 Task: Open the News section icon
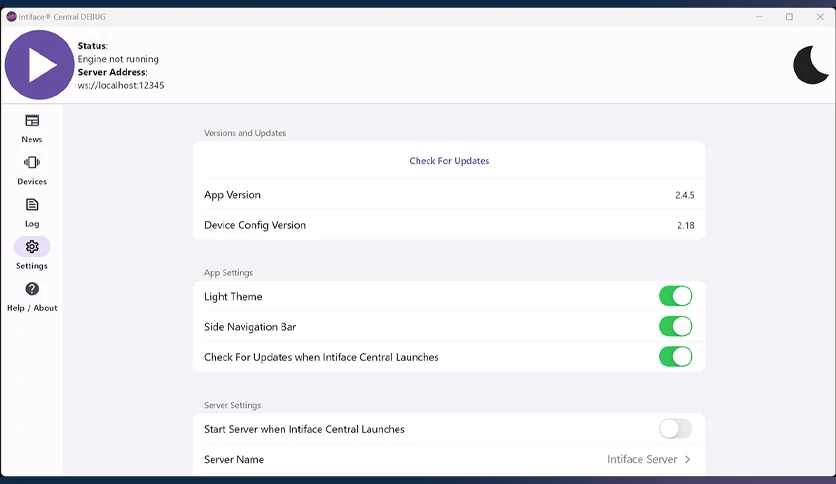pos(32,120)
